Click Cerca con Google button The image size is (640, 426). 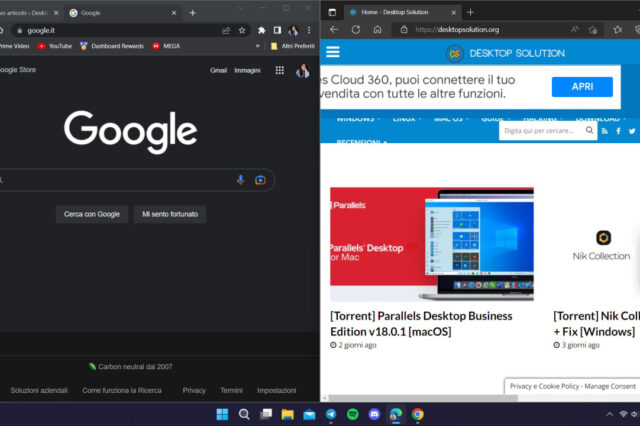pos(92,214)
